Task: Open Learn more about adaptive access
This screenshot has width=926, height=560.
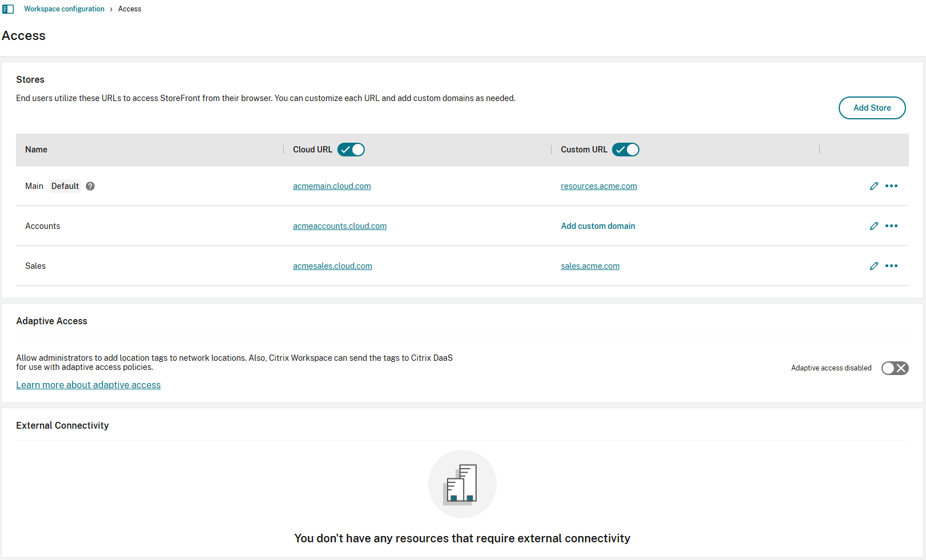Action: pyautogui.click(x=88, y=385)
